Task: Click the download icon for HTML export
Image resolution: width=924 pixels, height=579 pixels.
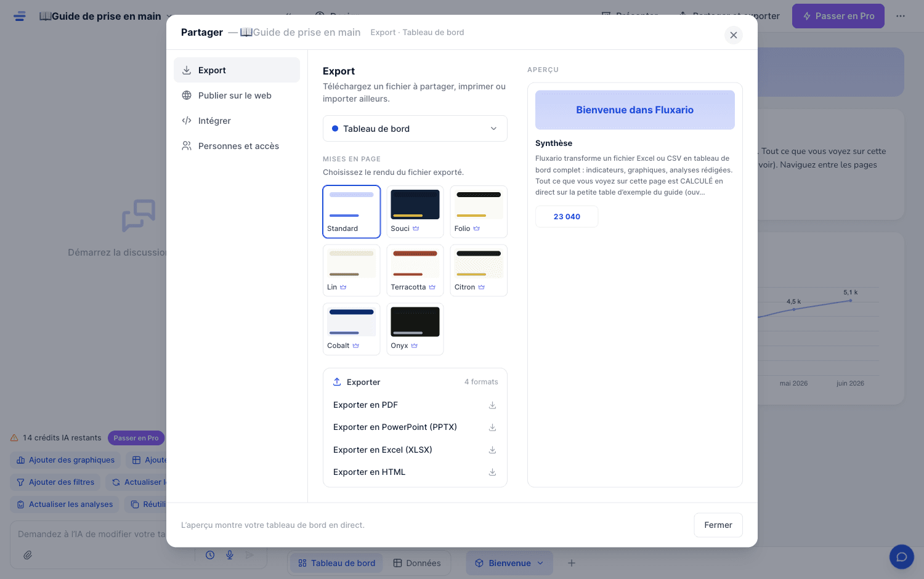Action: 492,472
